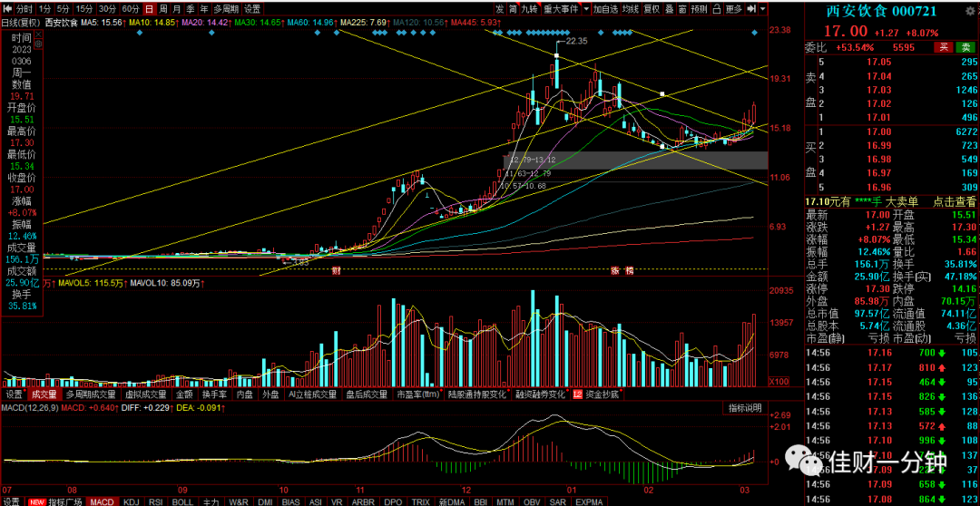Screen dimensions: 980x506
Task: Toggle 九转 indicator overlay
Action: tap(529, 9)
